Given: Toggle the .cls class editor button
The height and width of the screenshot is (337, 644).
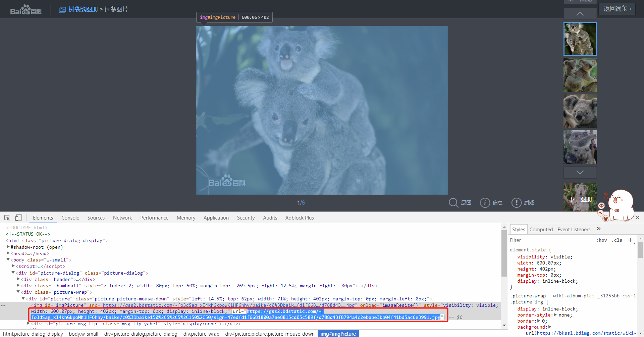Looking at the screenshot, I should coord(617,240).
